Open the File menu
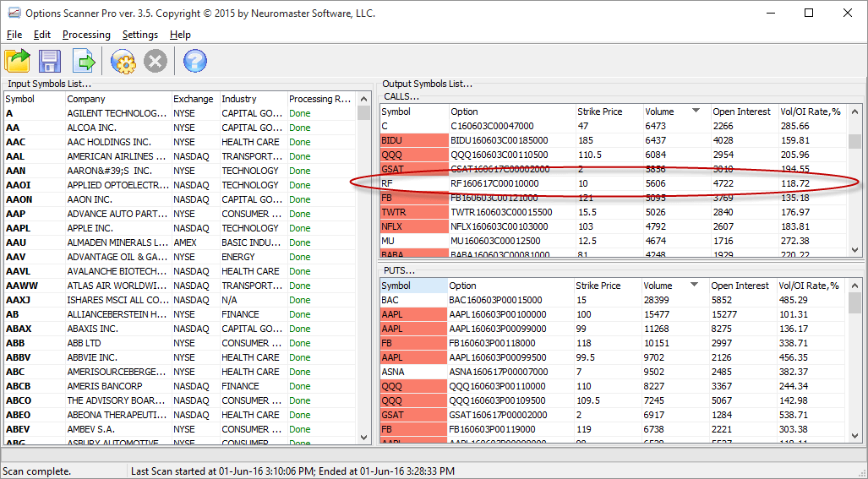This screenshot has width=868, height=479. (14, 35)
